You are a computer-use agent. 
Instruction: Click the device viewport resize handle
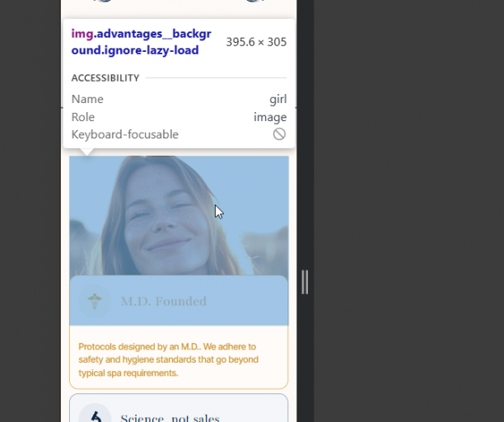(305, 282)
